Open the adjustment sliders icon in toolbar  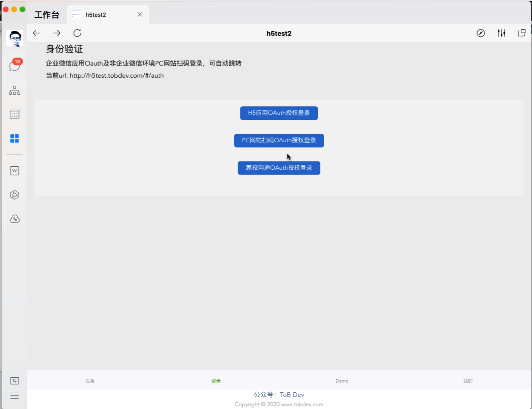pos(502,33)
